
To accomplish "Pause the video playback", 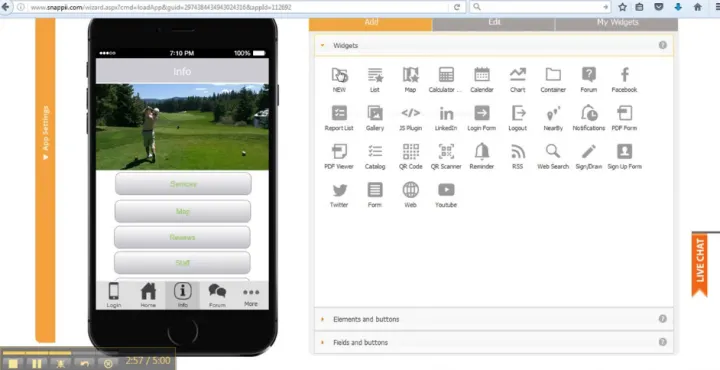I will pyautogui.click(x=37, y=364).
